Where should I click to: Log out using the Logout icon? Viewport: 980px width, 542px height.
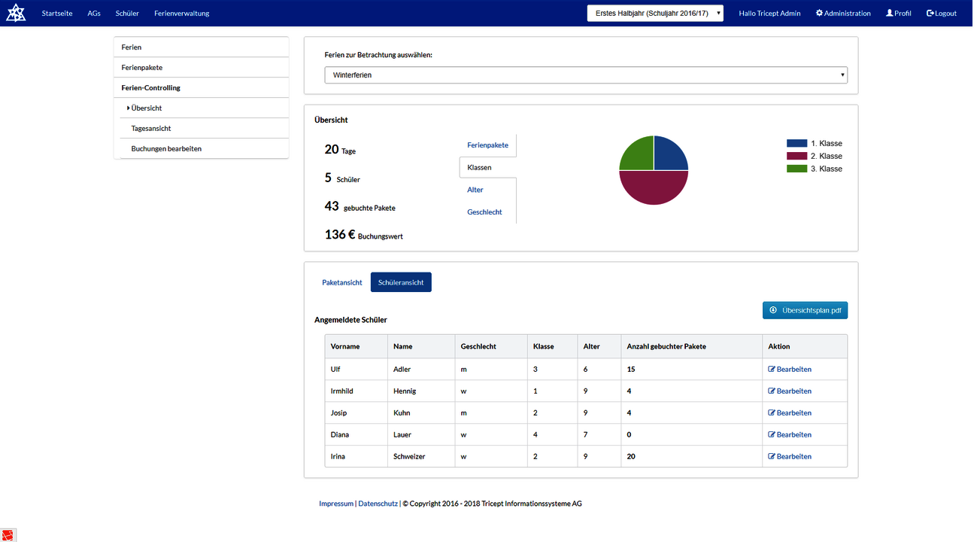click(x=930, y=14)
